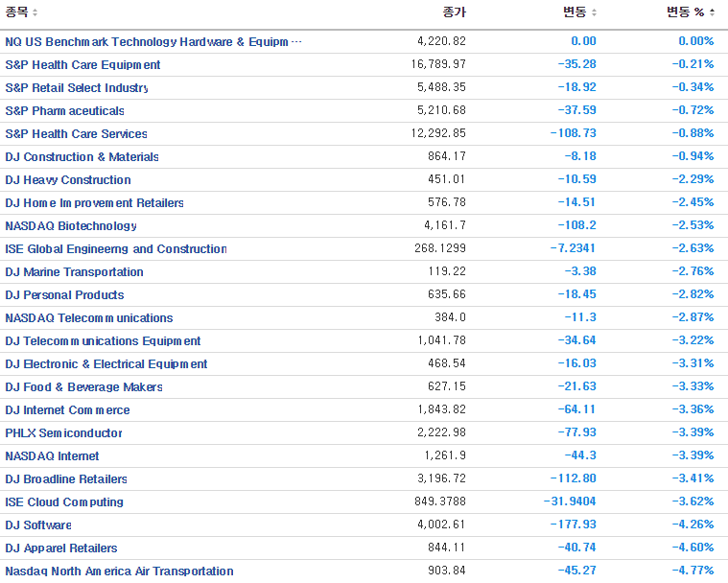Open DJ Personal Products link
Screen dimensions: 728x583
64,294
